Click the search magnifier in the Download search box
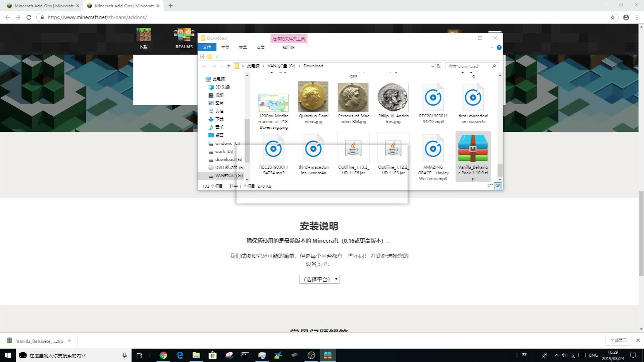The image size is (644, 362). pyautogui.click(x=494, y=66)
